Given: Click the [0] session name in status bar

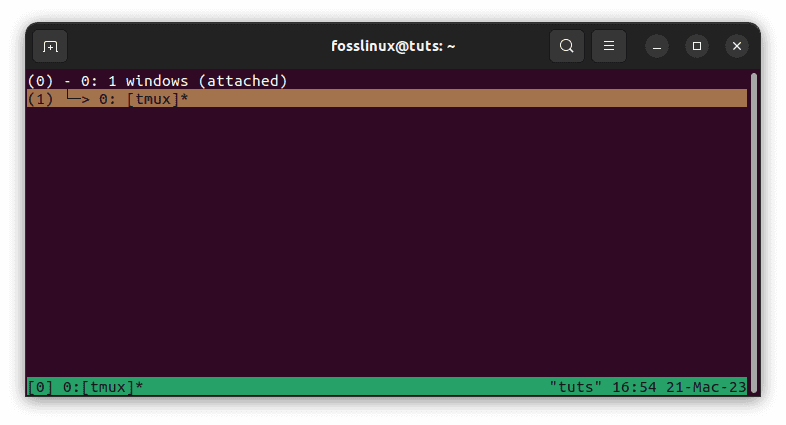Looking at the screenshot, I should [x=40, y=387].
